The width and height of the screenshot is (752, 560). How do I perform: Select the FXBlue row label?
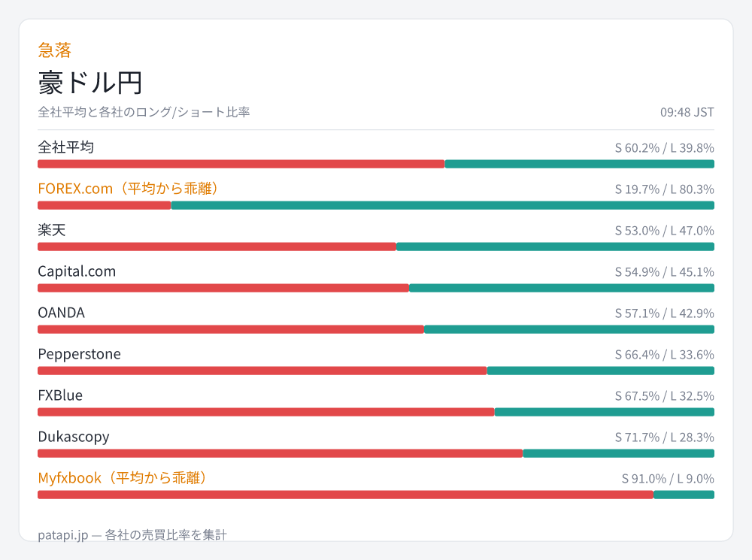click(60, 395)
